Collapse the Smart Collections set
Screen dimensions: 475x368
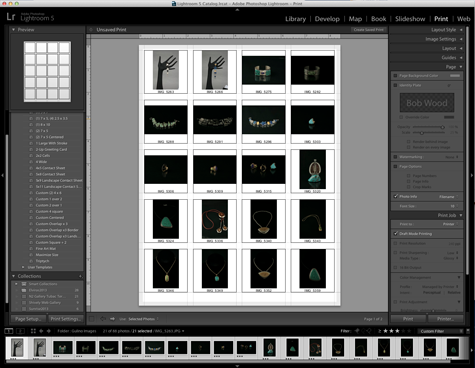point(16,284)
